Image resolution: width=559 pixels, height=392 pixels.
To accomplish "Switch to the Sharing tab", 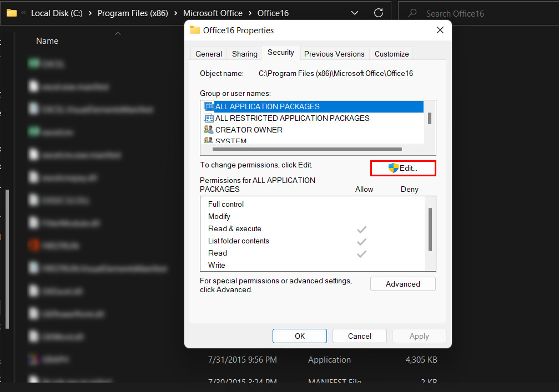I will 244,53.
